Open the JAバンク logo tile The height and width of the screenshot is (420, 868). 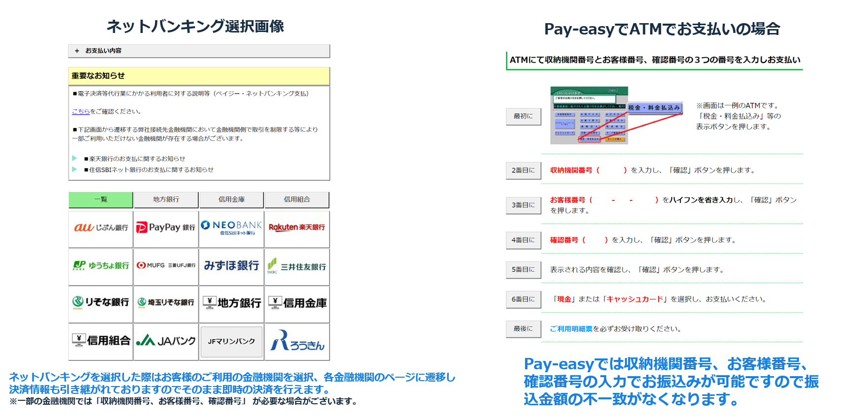pyautogui.click(x=166, y=341)
